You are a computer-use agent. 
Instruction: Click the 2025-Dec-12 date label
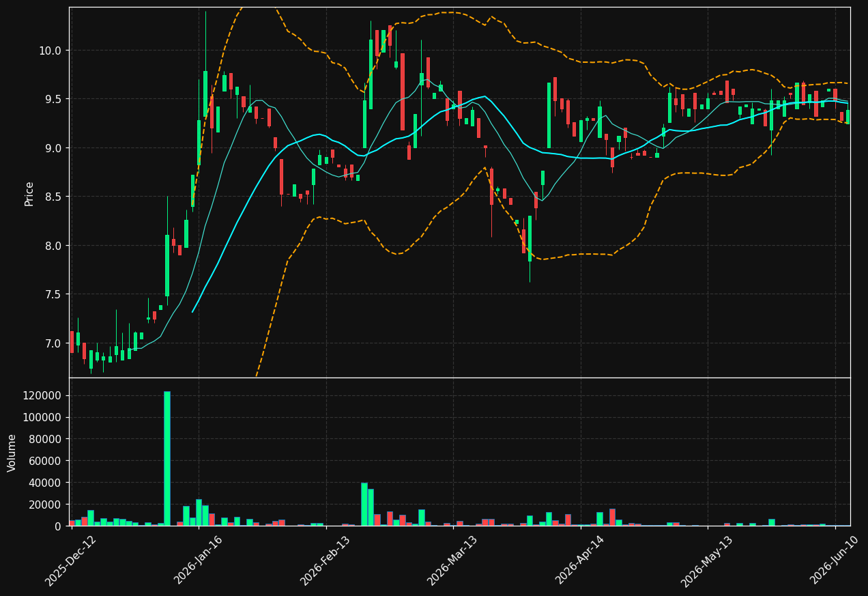click(71, 560)
